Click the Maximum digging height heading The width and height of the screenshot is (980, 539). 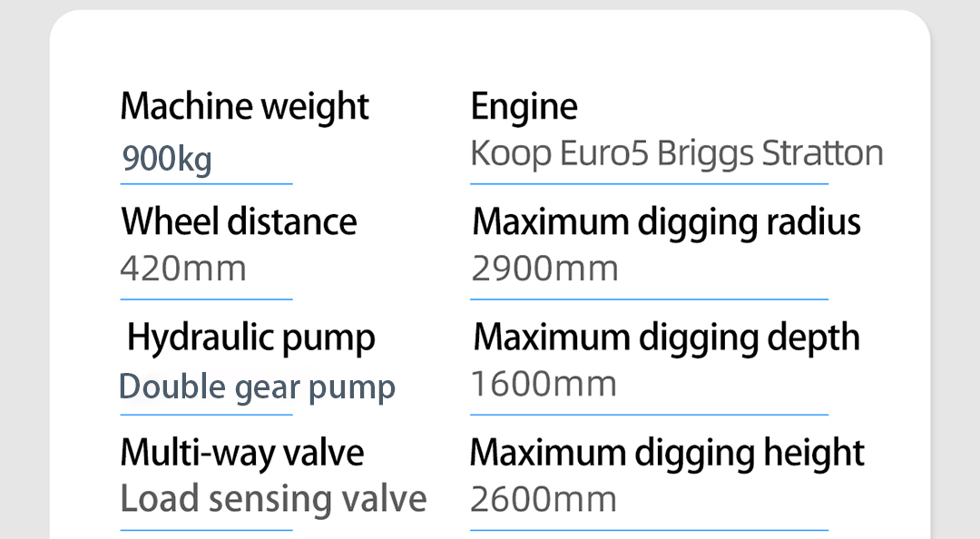click(x=667, y=454)
